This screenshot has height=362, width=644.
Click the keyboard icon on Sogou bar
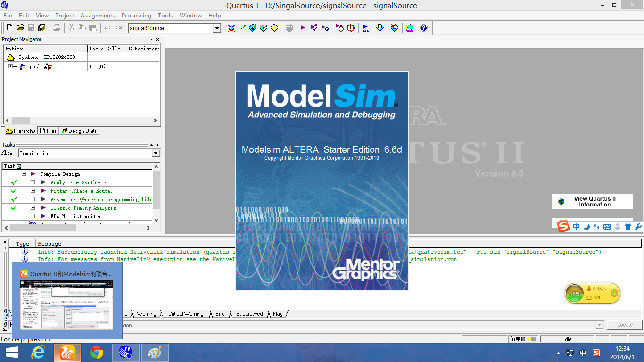(607, 227)
